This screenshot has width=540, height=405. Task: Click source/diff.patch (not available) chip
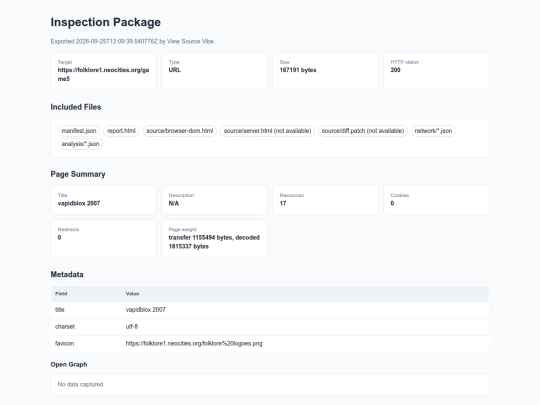tap(363, 131)
